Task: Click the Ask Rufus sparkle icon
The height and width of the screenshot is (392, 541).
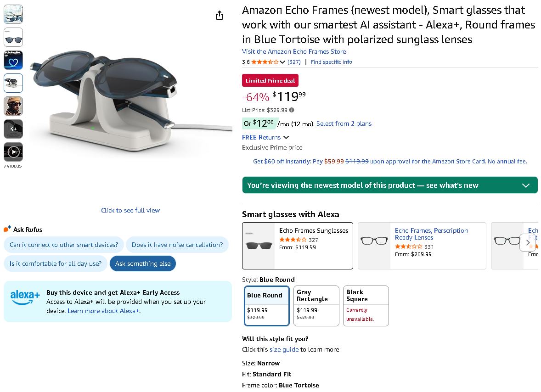Action: 7,228
